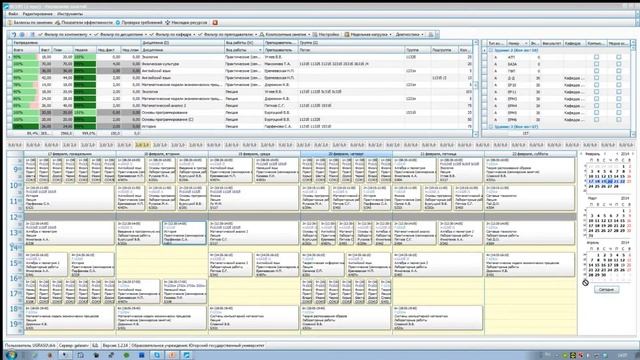
Task: Click the blue refresh icon in filter toolbar
Action: coord(22,35)
